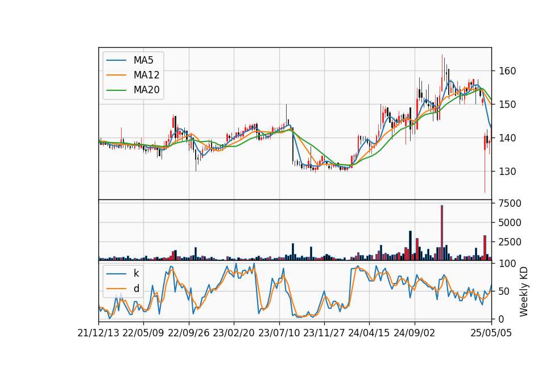Click the long red candlestick wick near 125
This screenshot has height=392, width=546.
click(485, 164)
